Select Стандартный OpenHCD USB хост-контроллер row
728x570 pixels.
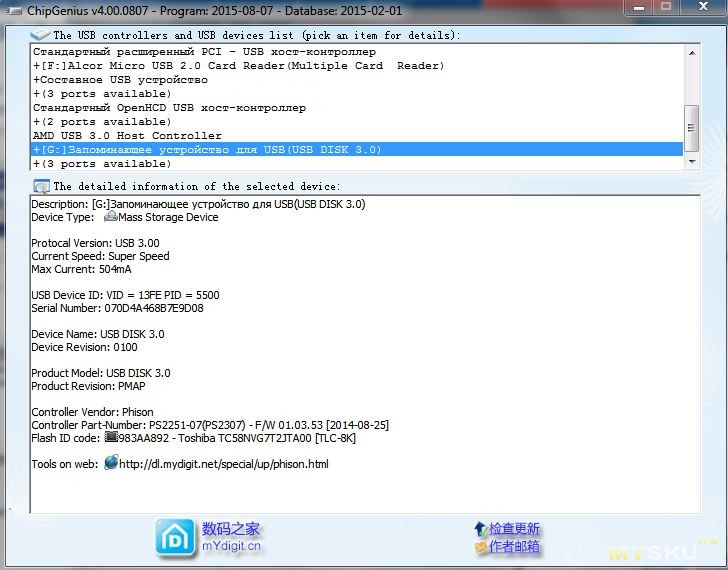point(356,108)
